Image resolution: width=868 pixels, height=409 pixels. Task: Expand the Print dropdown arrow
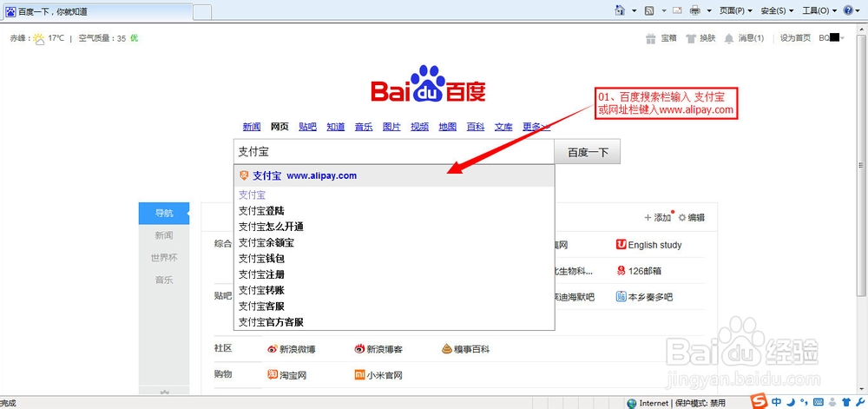coord(708,10)
